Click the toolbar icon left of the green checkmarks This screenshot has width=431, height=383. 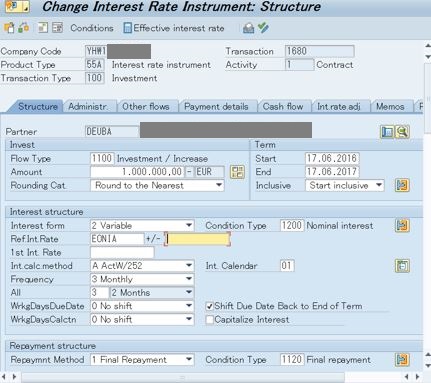point(248,28)
